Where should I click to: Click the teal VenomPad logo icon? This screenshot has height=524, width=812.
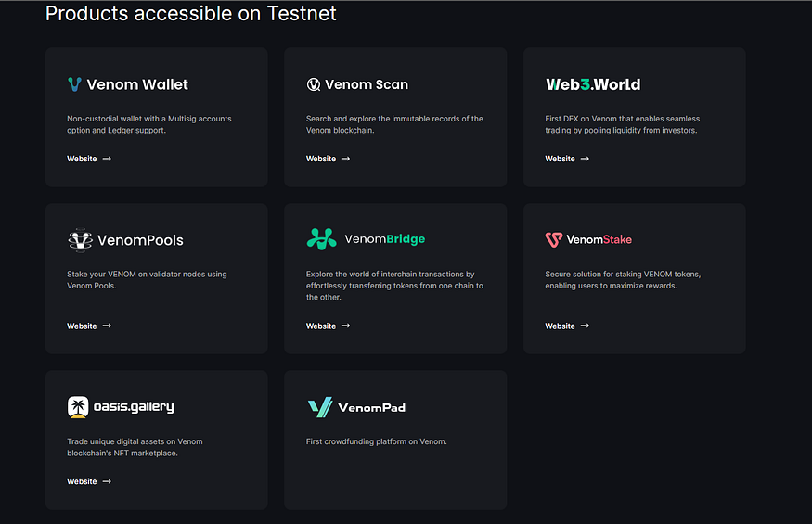pos(319,407)
